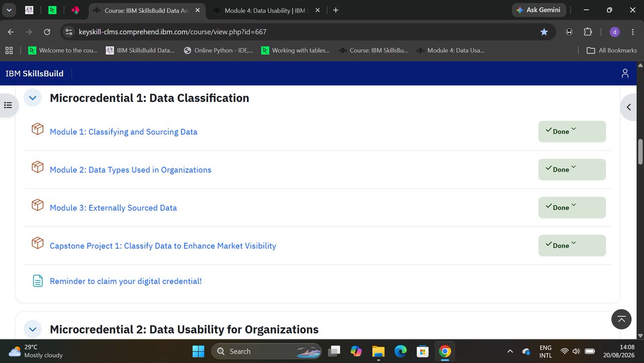This screenshot has width=644, height=363.
Task: Open 'Course: IBM SkillsBu...' bookmark
Action: pyautogui.click(x=374, y=50)
